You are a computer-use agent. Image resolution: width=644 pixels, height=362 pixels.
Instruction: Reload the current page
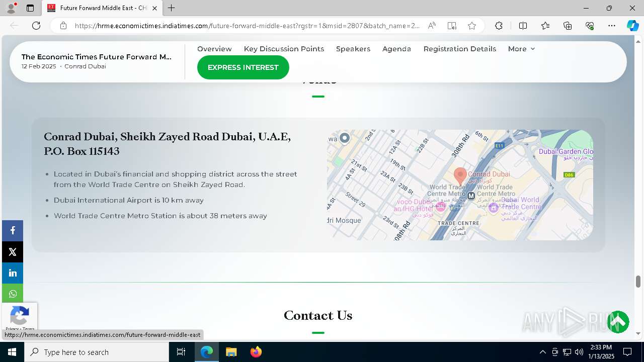pyautogui.click(x=36, y=26)
